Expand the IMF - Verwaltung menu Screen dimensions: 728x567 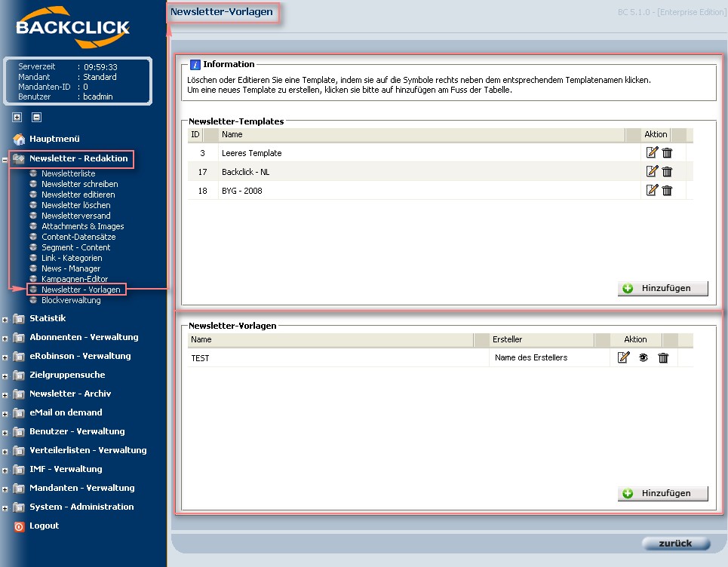(5, 470)
